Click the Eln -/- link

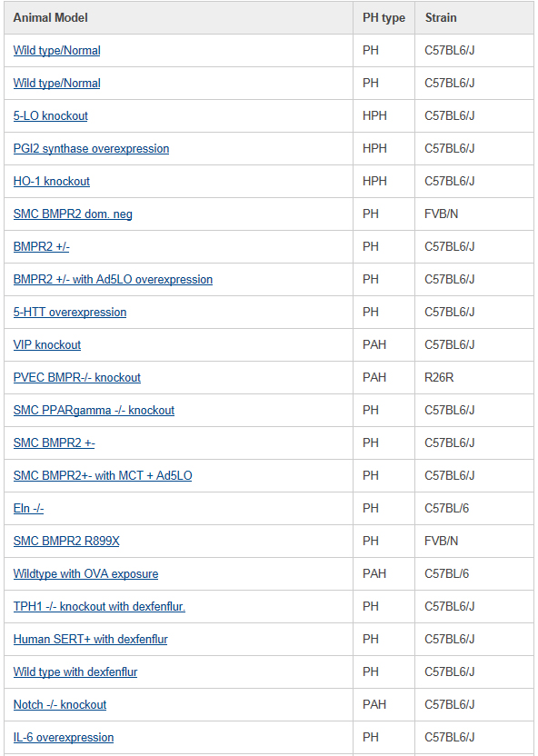(28, 509)
